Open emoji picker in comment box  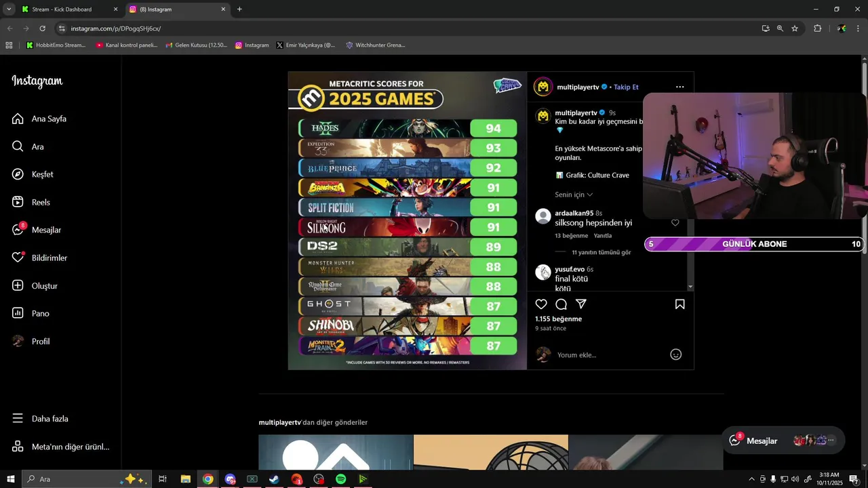[x=675, y=354]
